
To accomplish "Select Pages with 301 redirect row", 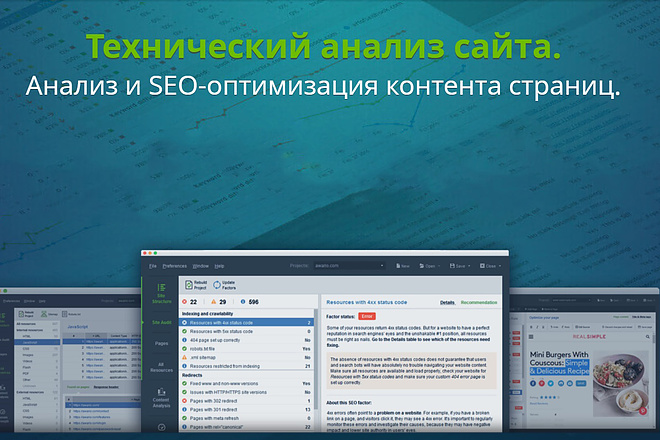I will click(247, 410).
